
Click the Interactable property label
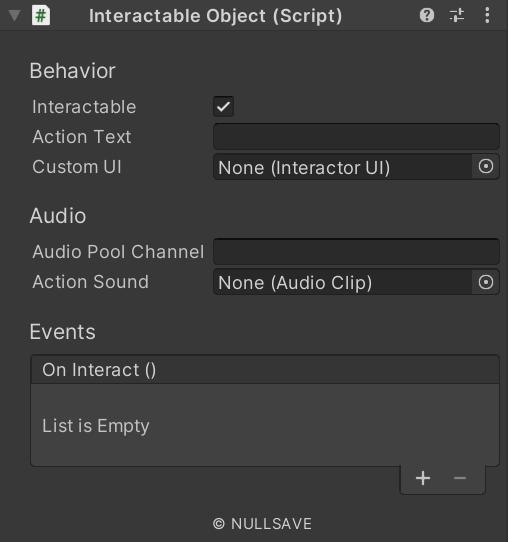pyautogui.click(x=84, y=106)
